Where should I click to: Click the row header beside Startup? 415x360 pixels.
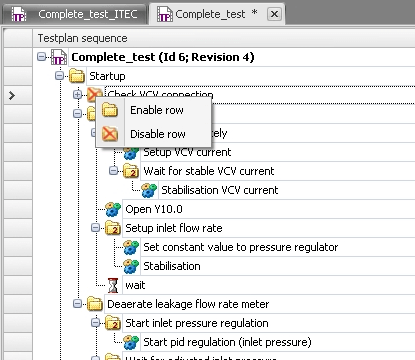(18, 76)
